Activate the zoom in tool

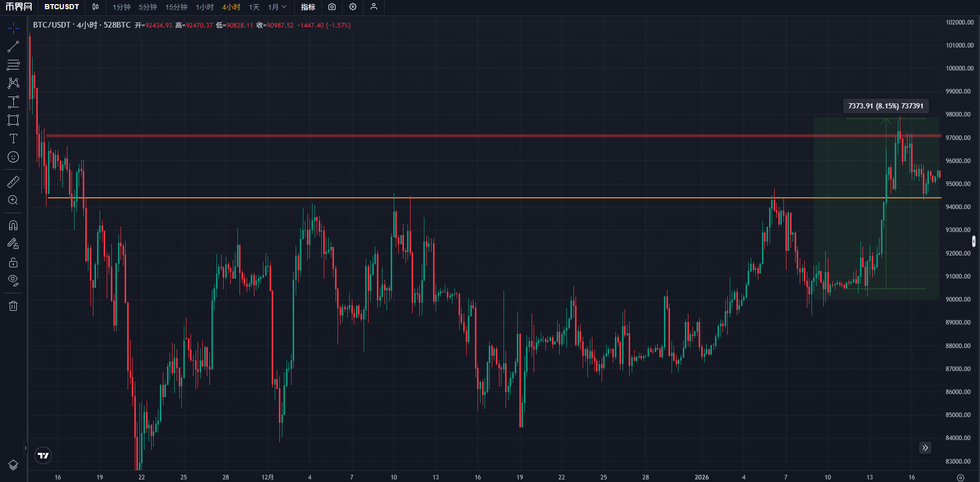click(x=13, y=200)
